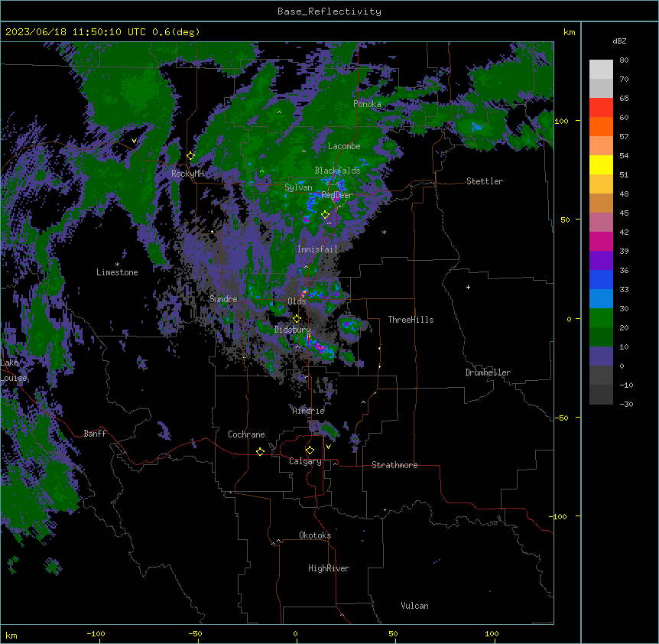Click the Limestone label
The image size is (659, 644).
(x=117, y=272)
